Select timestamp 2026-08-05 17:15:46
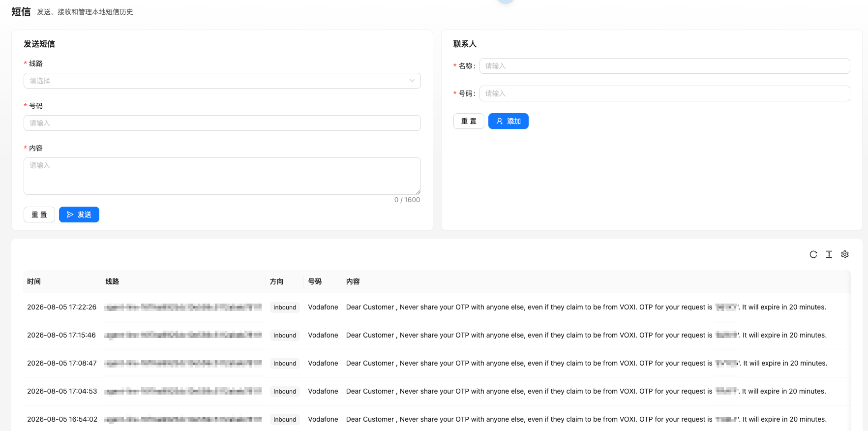 [x=61, y=335]
